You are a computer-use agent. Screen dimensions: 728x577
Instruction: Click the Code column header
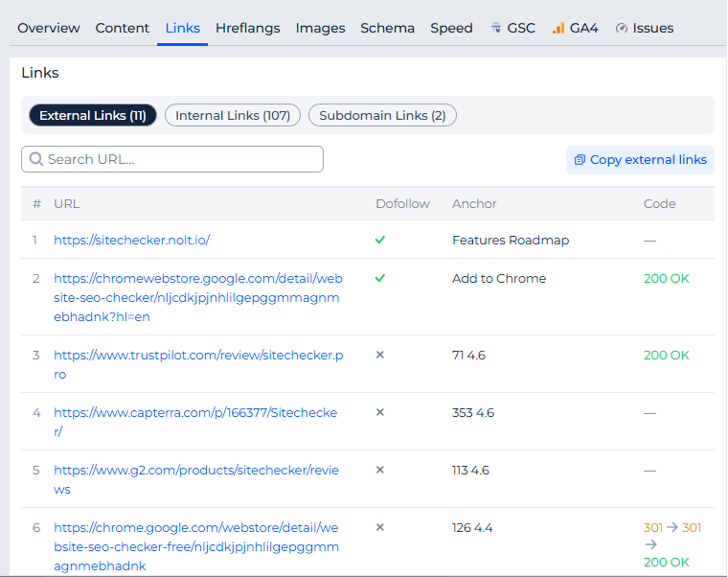[659, 203]
